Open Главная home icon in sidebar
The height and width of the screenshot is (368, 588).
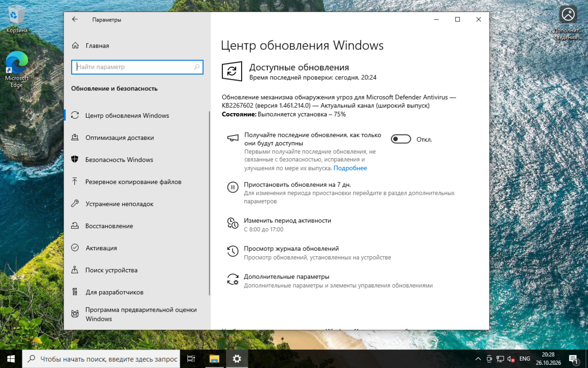pyautogui.click(x=75, y=45)
